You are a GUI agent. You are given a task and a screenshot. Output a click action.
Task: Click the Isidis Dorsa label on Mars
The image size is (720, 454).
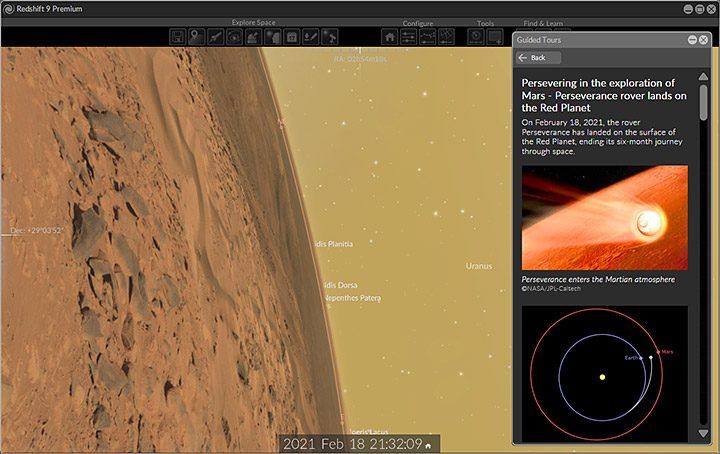340,285
